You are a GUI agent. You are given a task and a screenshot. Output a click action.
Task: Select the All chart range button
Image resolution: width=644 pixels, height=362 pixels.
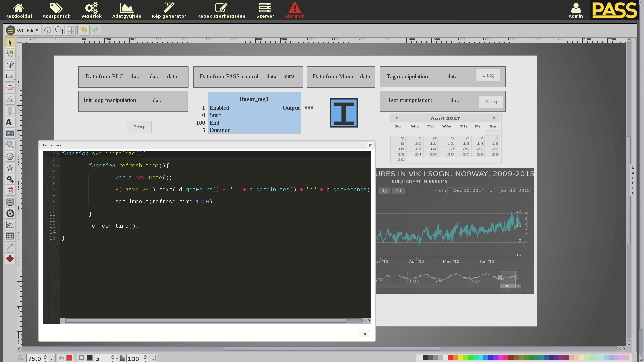[398, 191]
